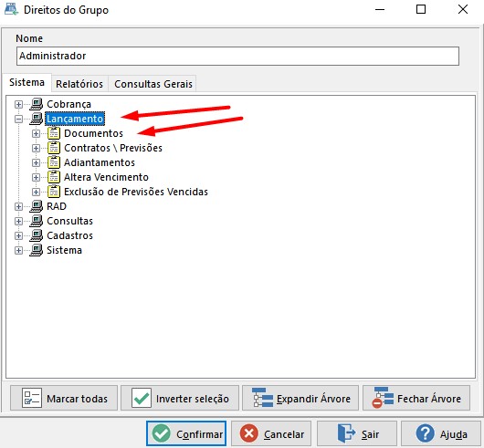484x448 pixels.
Task: Click the Altera Vencimento notepad icon
Action: tap(54, 177)
